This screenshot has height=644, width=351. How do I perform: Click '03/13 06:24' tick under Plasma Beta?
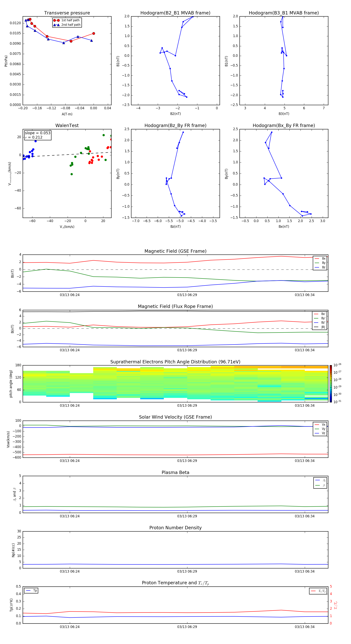click(70, 516)
